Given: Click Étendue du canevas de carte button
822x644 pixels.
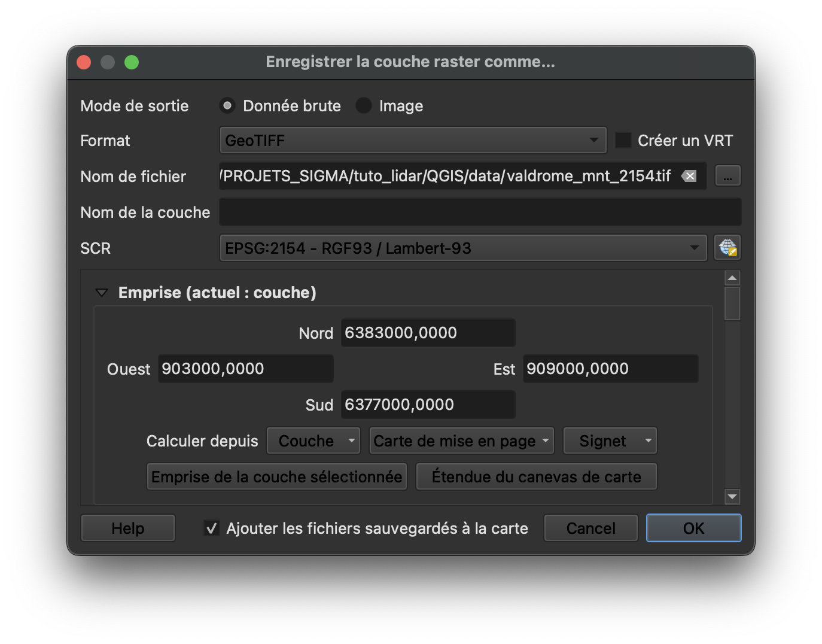Looking at the screenshot, I should click(537, 477).
